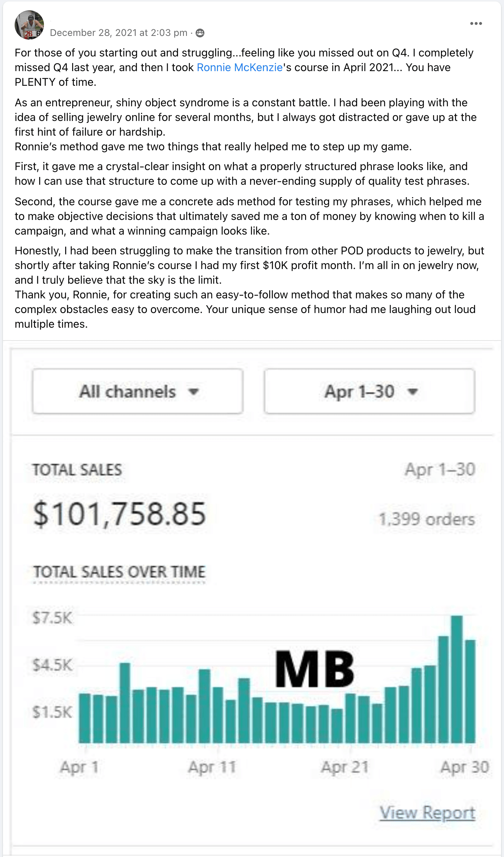504x857 pixels.
Task: Click the $7.5K y-axis label
Action: point(53,618)
